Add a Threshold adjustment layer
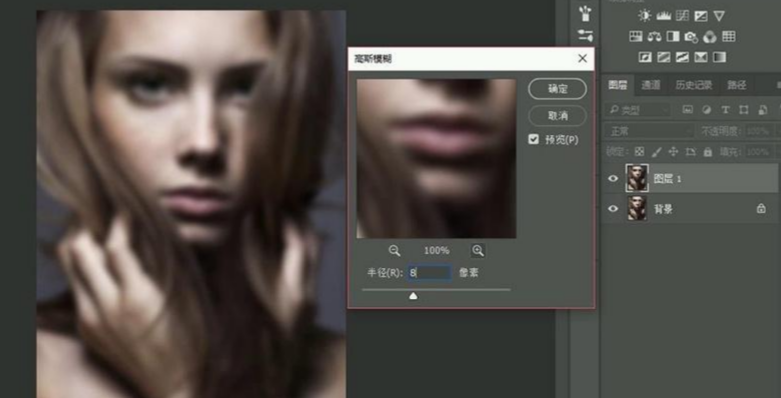 click(x=682, y=57)
